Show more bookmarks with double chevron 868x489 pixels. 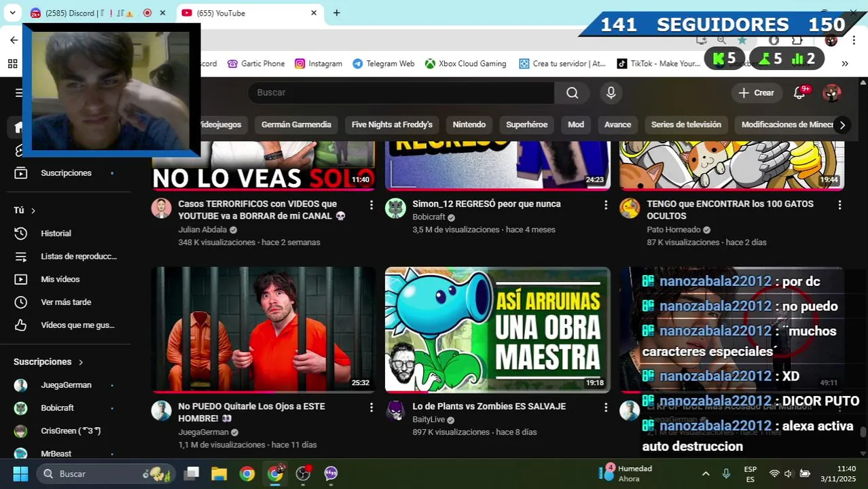coord(844,63)
